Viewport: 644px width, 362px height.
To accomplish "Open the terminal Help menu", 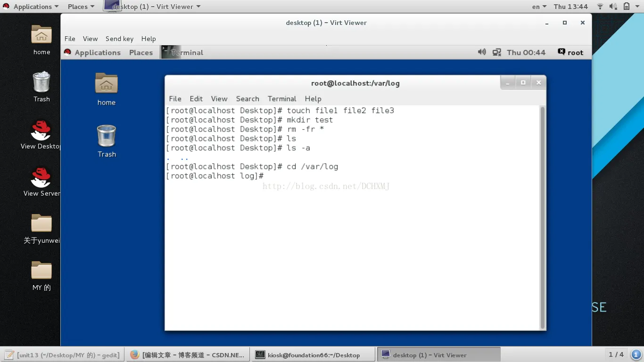I will (x=313, y=99).
